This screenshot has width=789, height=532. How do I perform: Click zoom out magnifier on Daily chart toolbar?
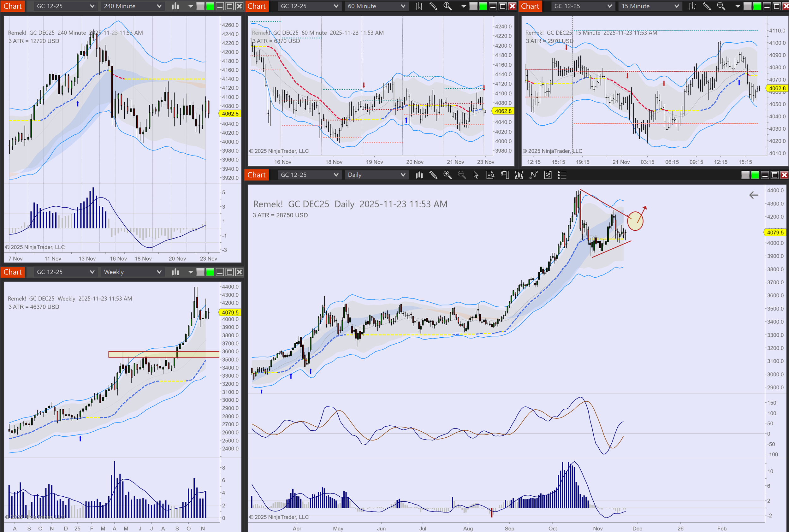[461, 175]
